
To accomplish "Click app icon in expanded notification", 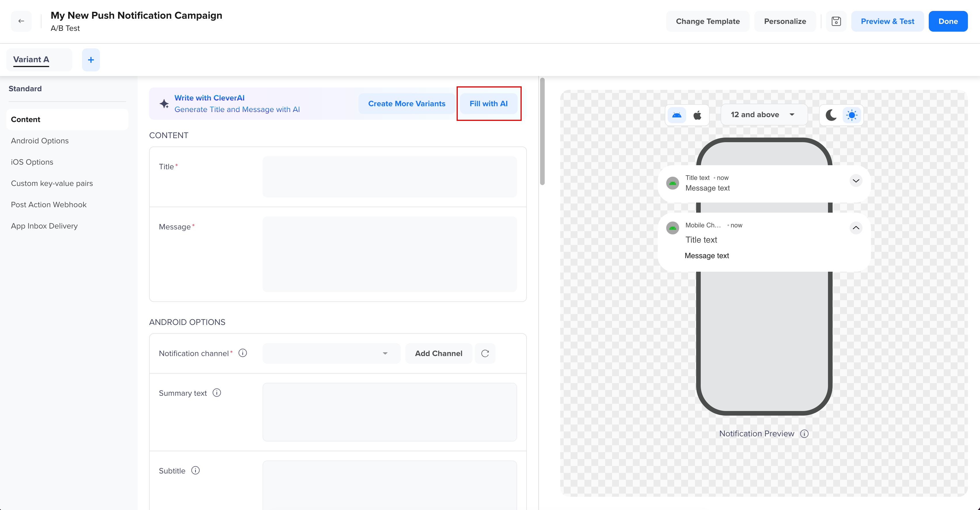I will click(x=673, y=228).
